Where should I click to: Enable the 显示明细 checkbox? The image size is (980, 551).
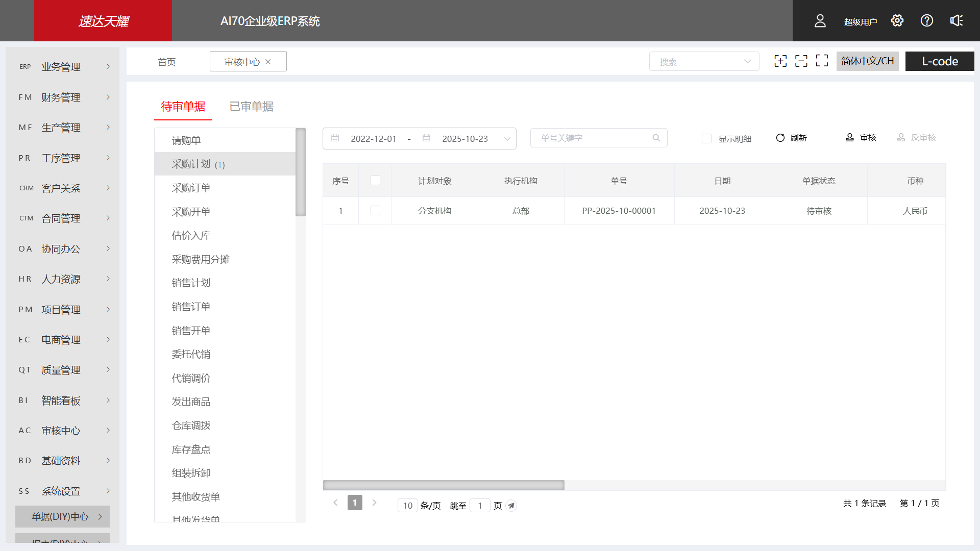pyautogui.click(x=706, y=138)
